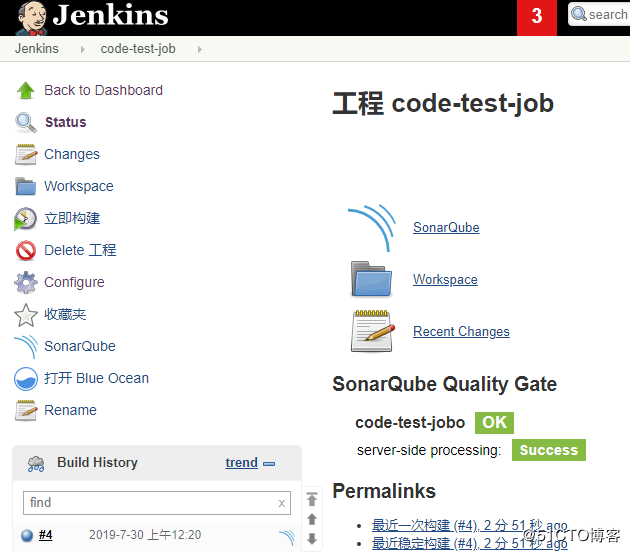Open the SonarQube link in main panel

pos(446,228)
